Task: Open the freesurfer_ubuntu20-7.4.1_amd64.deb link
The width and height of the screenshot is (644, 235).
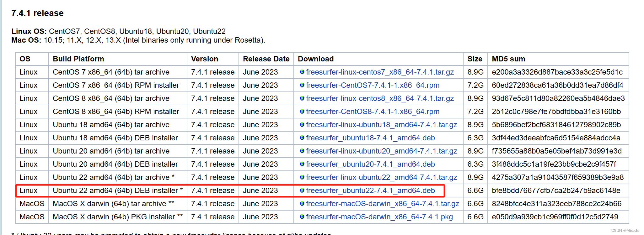Action: point(370,164)
